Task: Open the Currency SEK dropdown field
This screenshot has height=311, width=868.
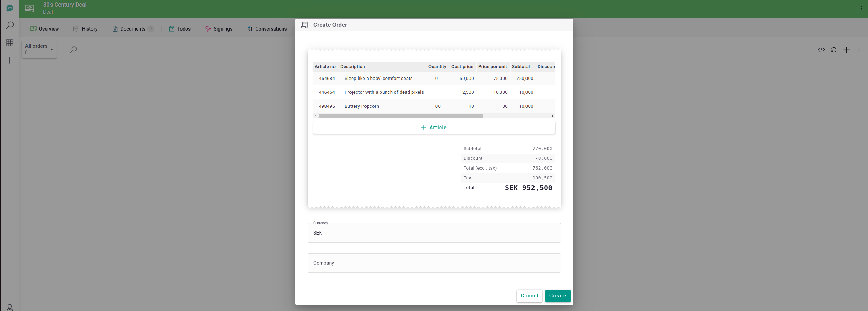Action: click(434, 233)
